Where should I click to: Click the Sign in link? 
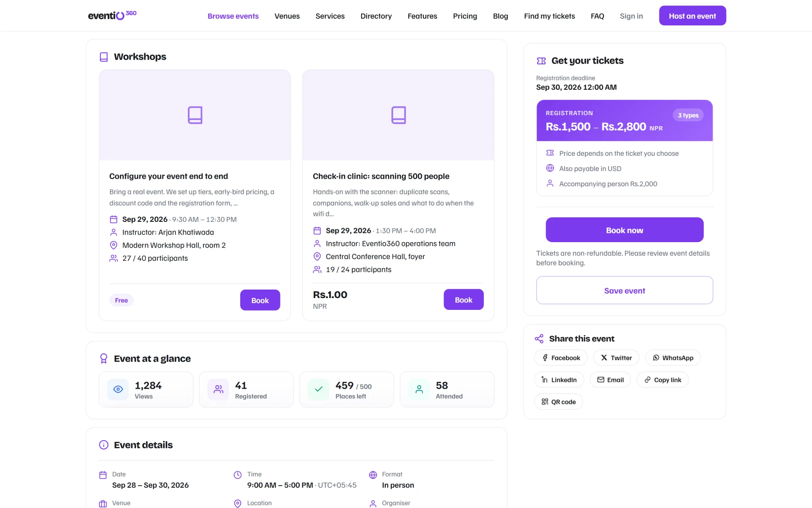click(x=631, y=16)
